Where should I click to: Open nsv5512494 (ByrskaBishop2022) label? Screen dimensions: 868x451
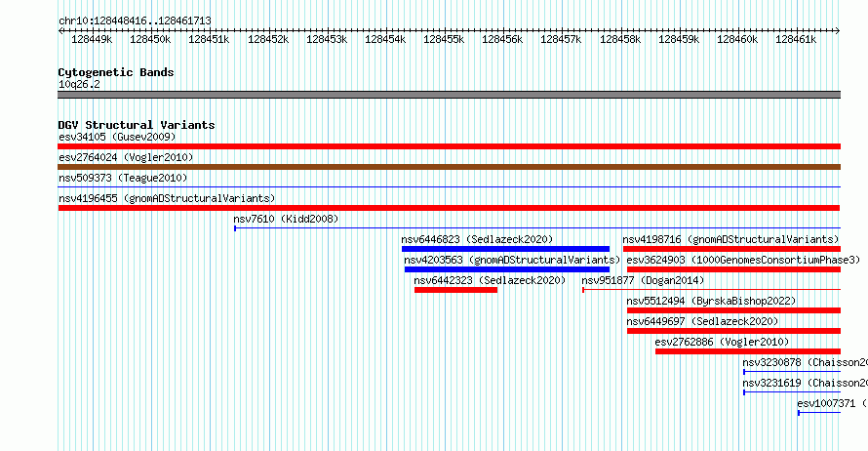[711, 301]
